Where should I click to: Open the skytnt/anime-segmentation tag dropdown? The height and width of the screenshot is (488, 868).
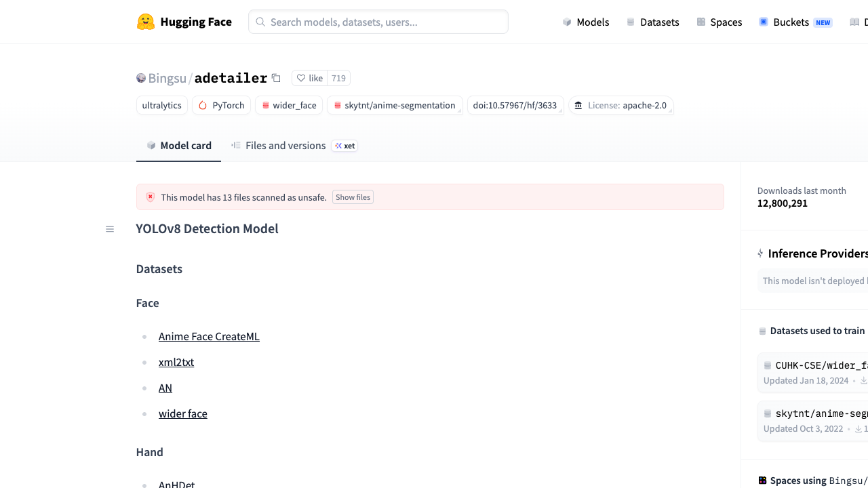click(395, 105)
